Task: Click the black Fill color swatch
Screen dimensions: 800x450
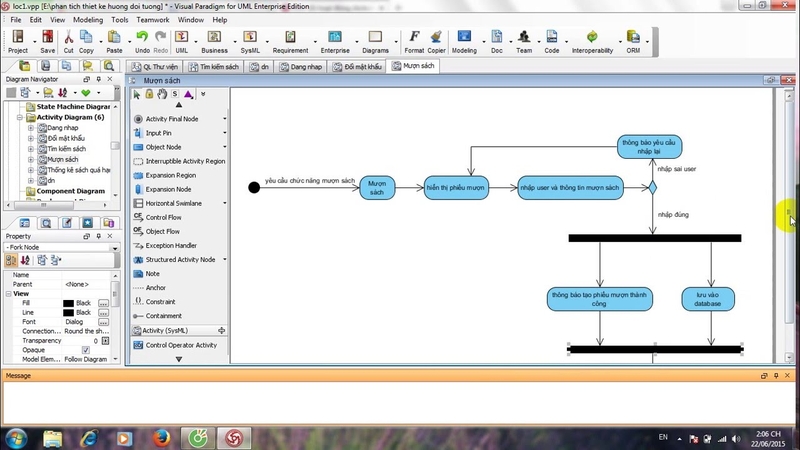Action: click(x=68, y=303)
